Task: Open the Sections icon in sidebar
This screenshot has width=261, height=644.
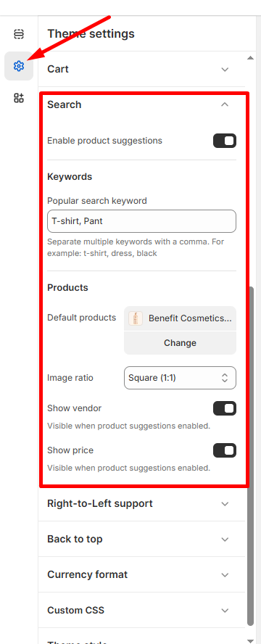Action: pos(19,33)
